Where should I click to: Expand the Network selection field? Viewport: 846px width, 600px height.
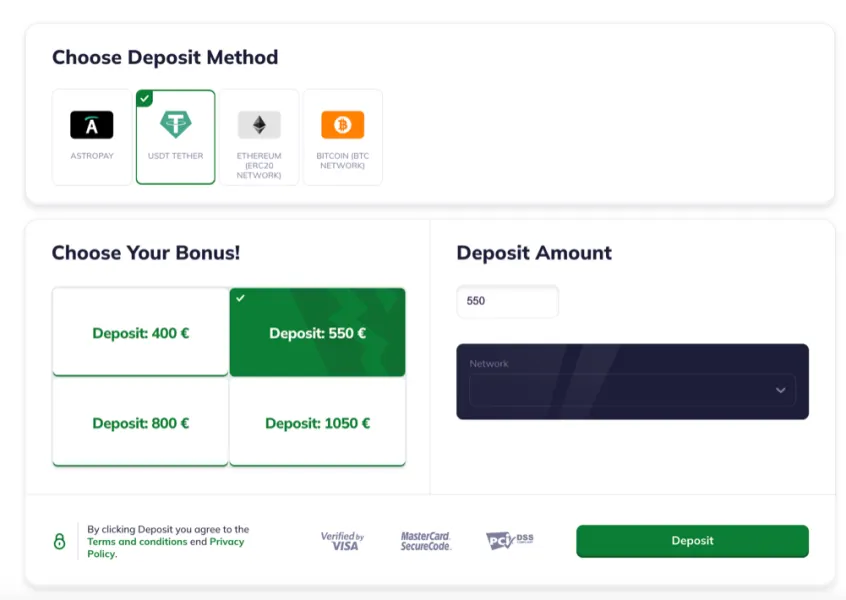tap(632, 390)
